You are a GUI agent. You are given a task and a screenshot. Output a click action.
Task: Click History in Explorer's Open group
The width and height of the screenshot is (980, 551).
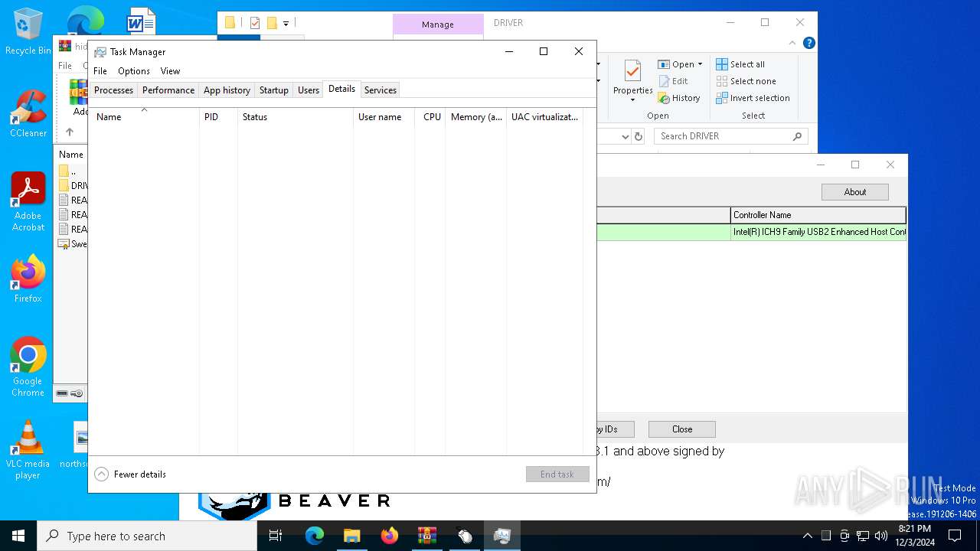(x=679, y=98)
